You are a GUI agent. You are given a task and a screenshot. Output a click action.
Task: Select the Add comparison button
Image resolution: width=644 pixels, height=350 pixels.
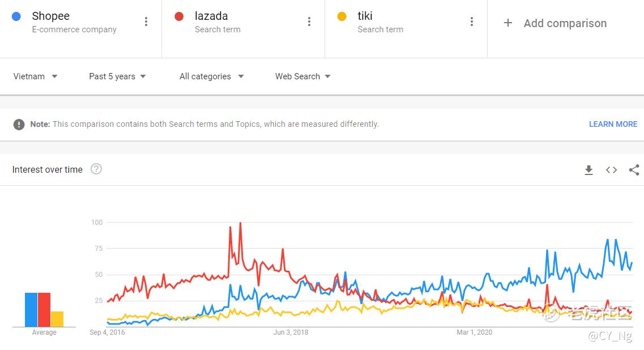pyautogui.click(x=555, y=23)
